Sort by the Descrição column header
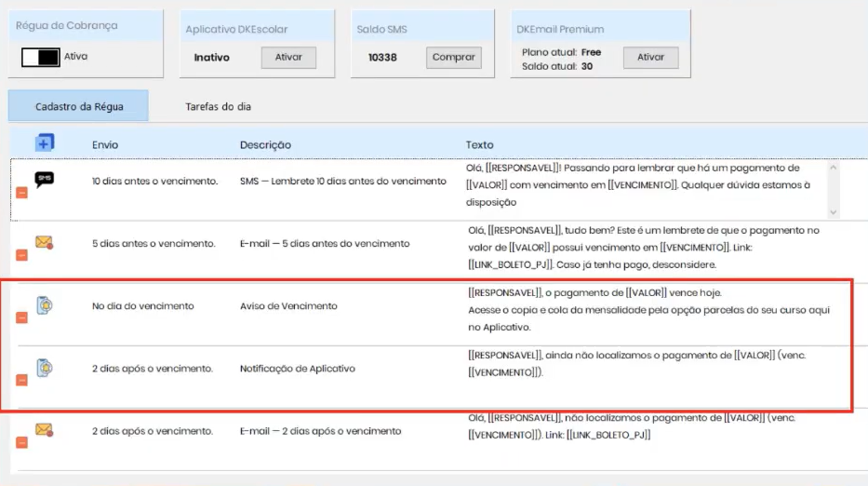This screenshot has height=486, width=868. click(x=265, y=144)
